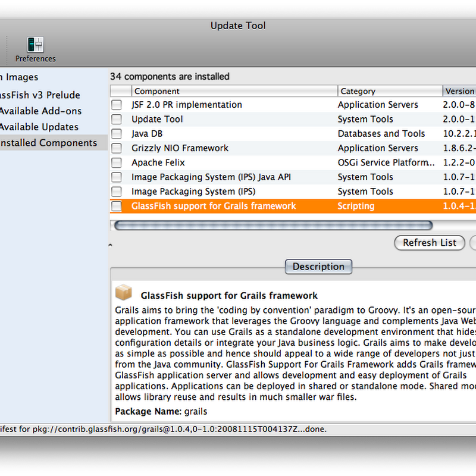The width and height of the screenshot is (476, 476).
Task: Collapse the pane using the small divider arrow
Action: (x=111, y=245)
